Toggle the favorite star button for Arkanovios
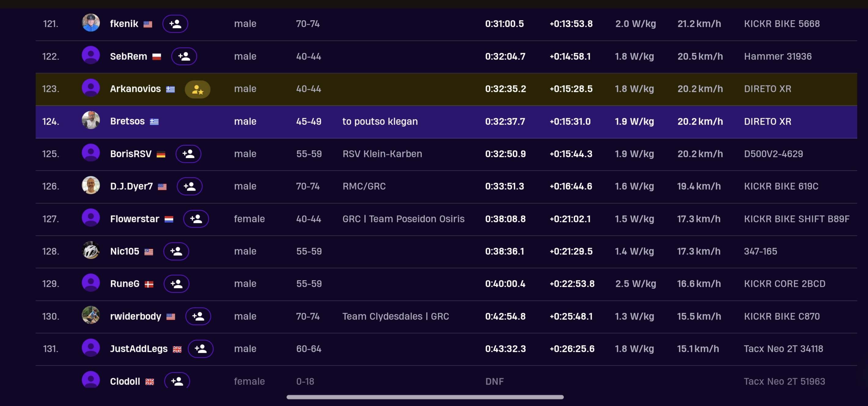The width and height of the screenshot is (868, 406). coord(197,89)
